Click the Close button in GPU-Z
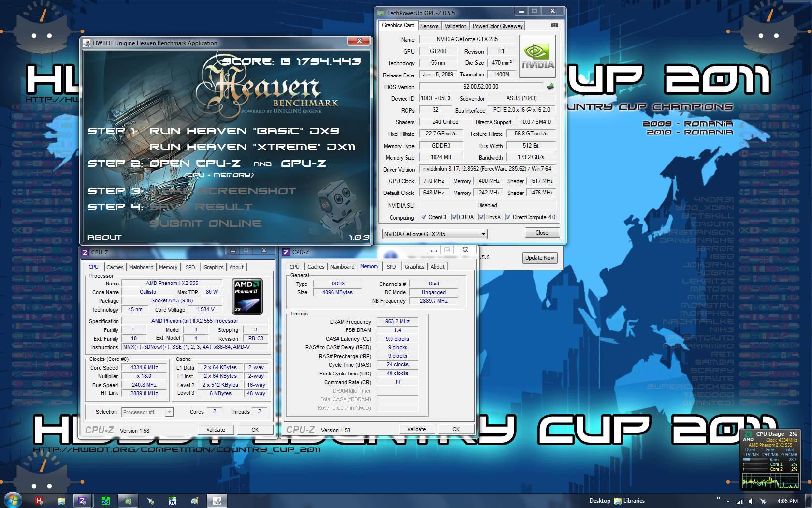The width and height of the screenshot is (812, 508). tap(542, 233)
